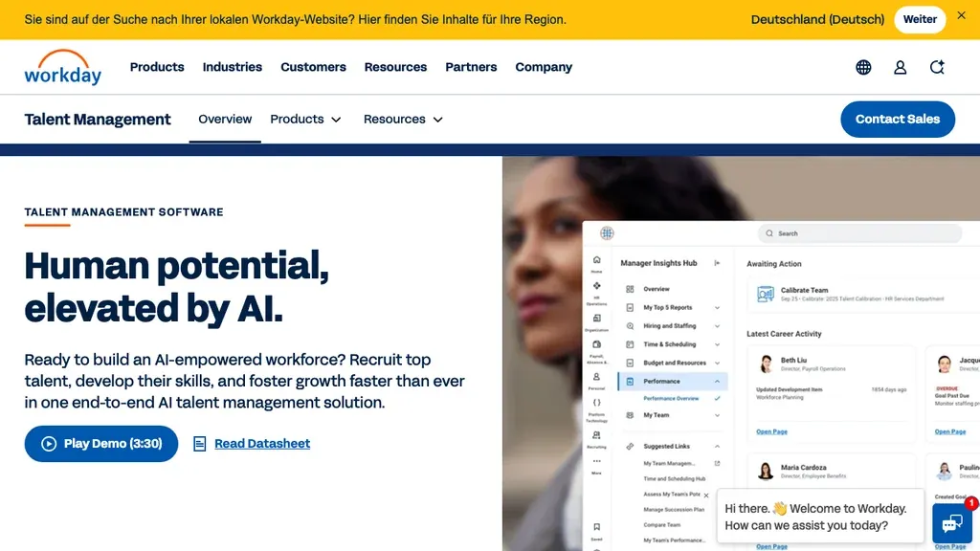Open the user account icon
This screenshot has width=980, height=551.
click(x=900, y=68)
